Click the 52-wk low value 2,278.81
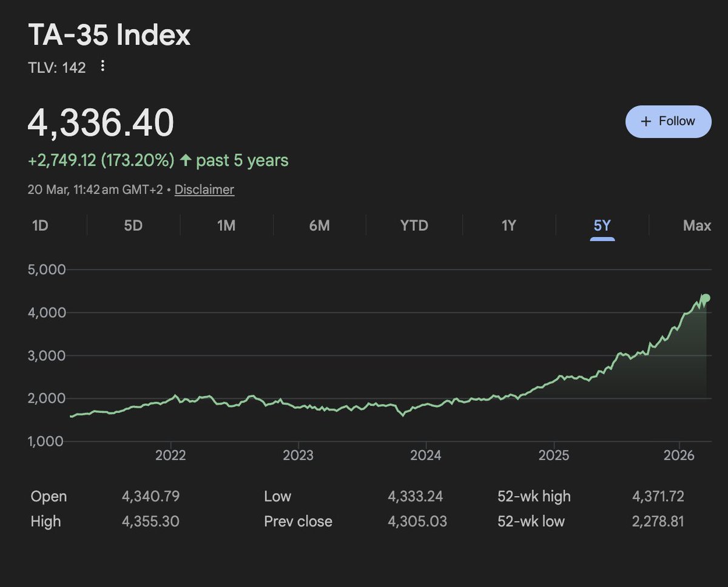This screenshot has width=728, height=587. coord(658,522)
